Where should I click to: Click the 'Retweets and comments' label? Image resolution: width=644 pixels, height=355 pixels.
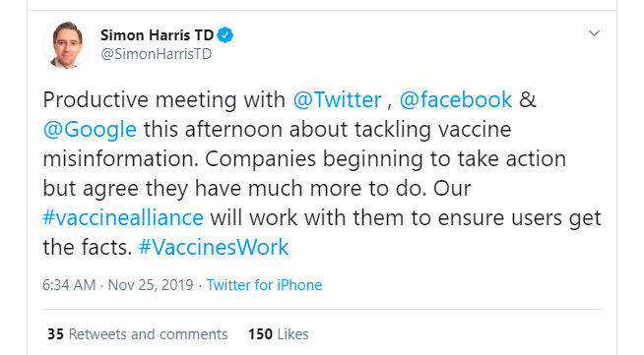coord(148,334)
